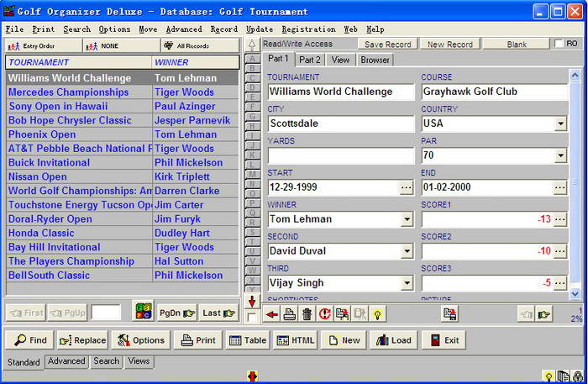Click the red circular exclamation refresh icon
Image resolution: width=588 pixels, height=384 pixels.
pos(324,314)
